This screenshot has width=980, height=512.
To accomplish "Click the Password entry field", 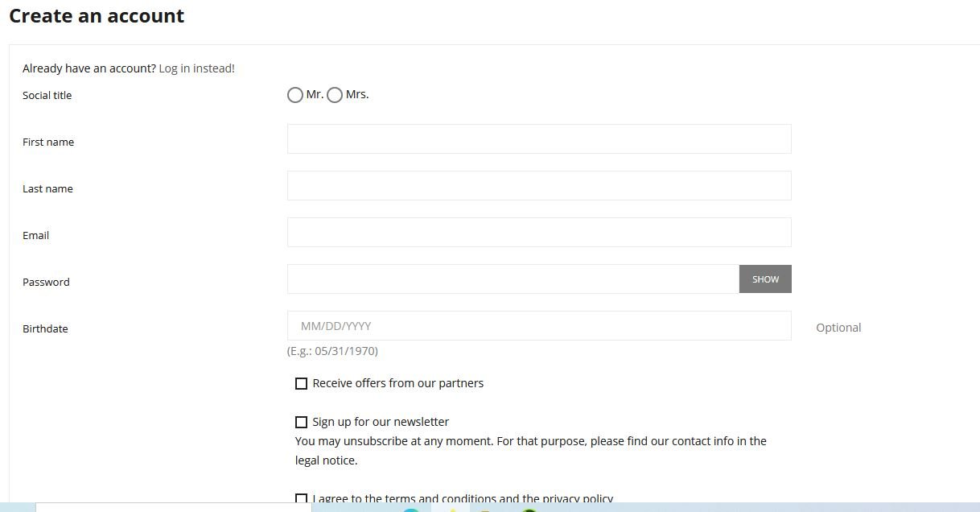I will pos(513,279).
